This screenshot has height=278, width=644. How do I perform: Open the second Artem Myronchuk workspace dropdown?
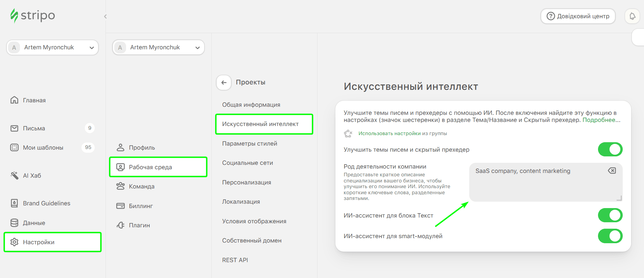click(158, 47)
